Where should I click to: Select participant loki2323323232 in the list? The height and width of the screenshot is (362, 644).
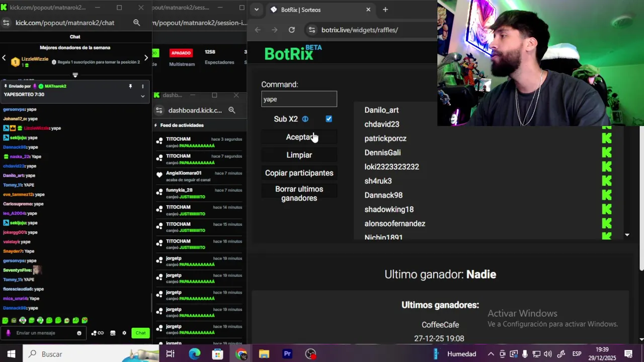(x=391, y=167)
